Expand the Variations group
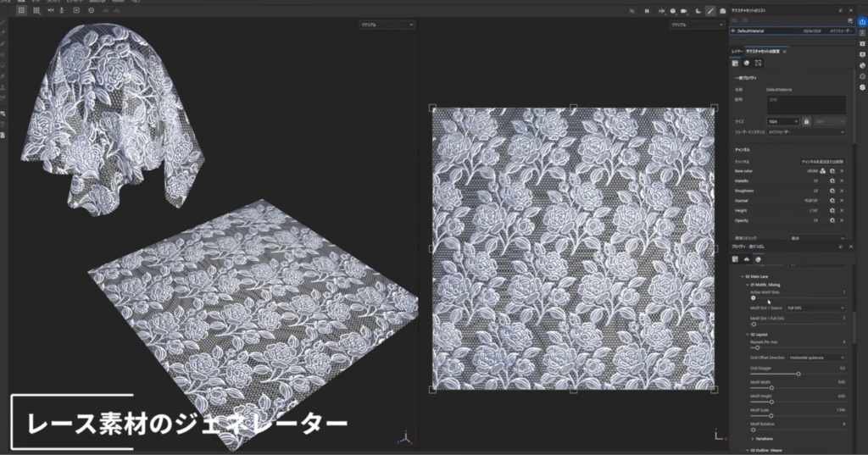 [753, 438]
